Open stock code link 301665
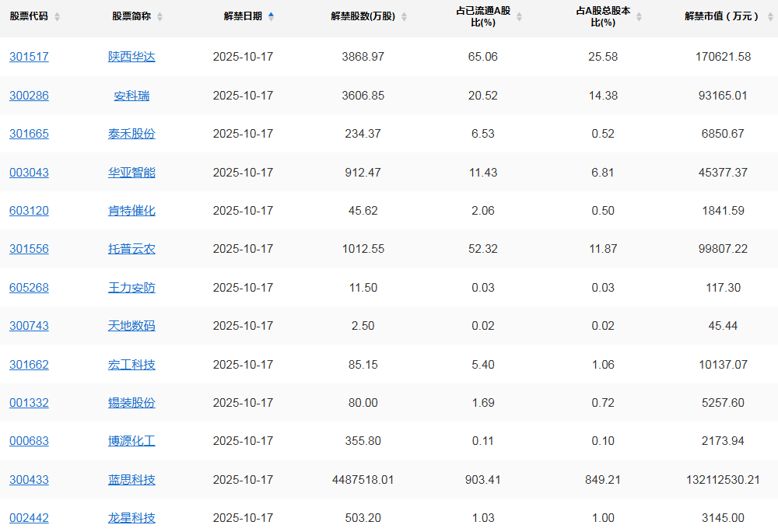 coord(29,134)
